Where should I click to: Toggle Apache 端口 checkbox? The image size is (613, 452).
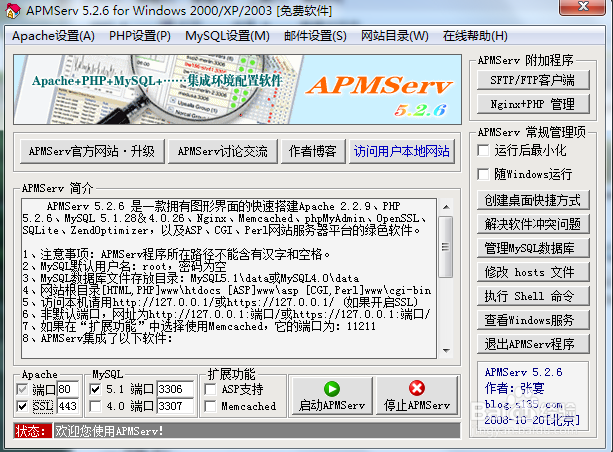22,389
